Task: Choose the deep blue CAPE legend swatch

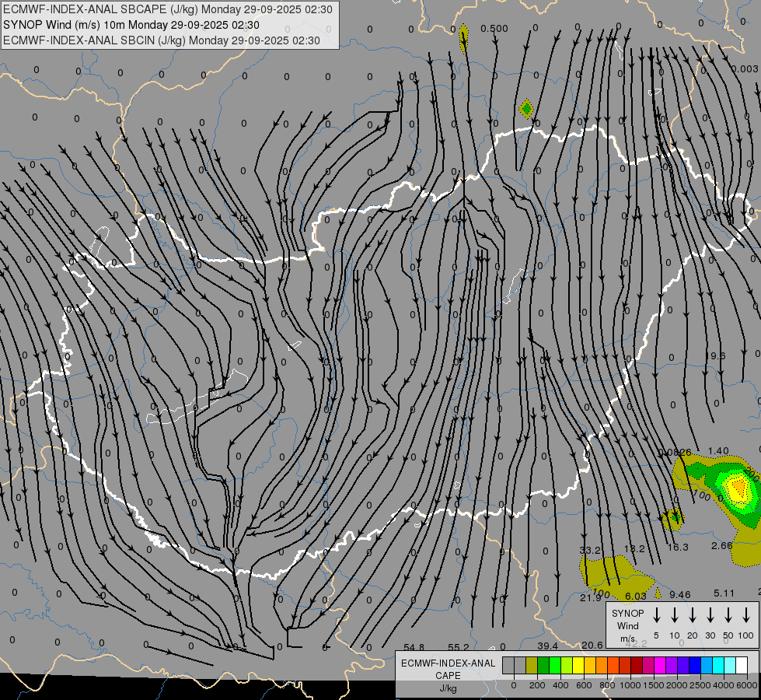Action: pyautogui.click(x=694, y=665)
